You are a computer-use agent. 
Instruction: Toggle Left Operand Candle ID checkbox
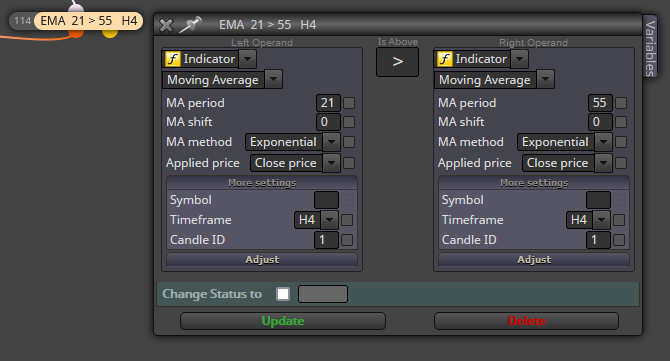[347, 240]
